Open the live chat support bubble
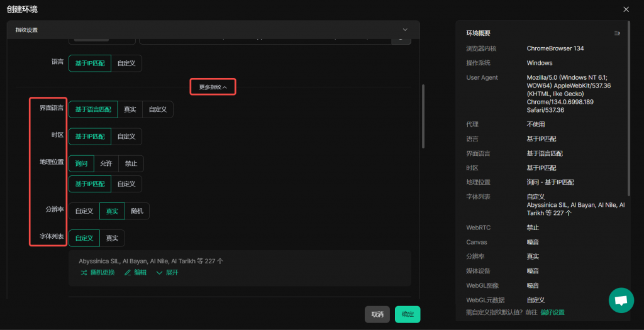The image size is (644, 330). pyautogui.click(x=621, y=300)
